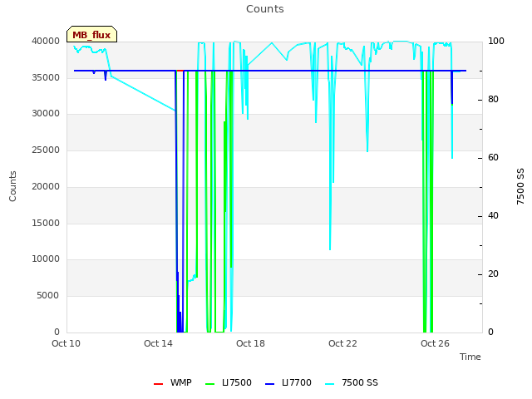Click the WMP legend entry
This screenshot has width=532, height=399.
coord(173,382)
